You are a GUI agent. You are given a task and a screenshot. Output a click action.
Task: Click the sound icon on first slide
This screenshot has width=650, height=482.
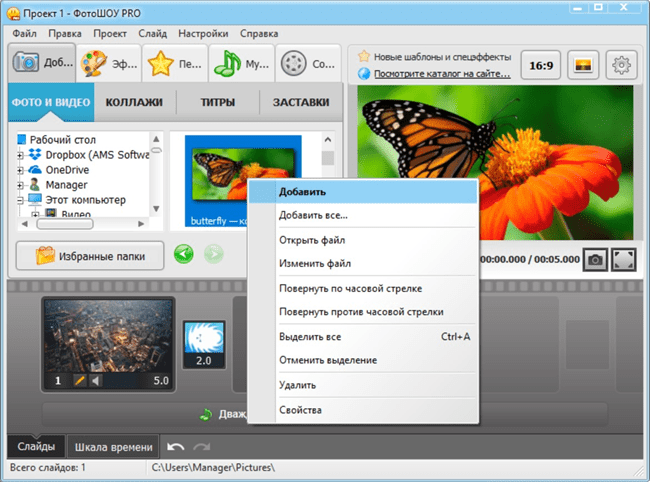tap(97, 381)
